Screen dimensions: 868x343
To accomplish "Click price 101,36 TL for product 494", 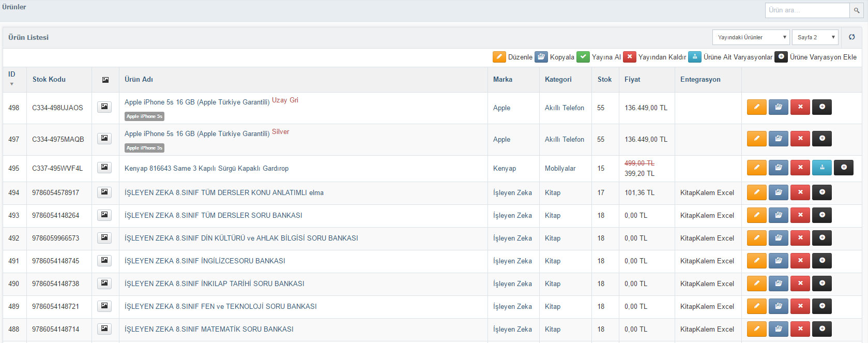I will click(x=639, y=192).
